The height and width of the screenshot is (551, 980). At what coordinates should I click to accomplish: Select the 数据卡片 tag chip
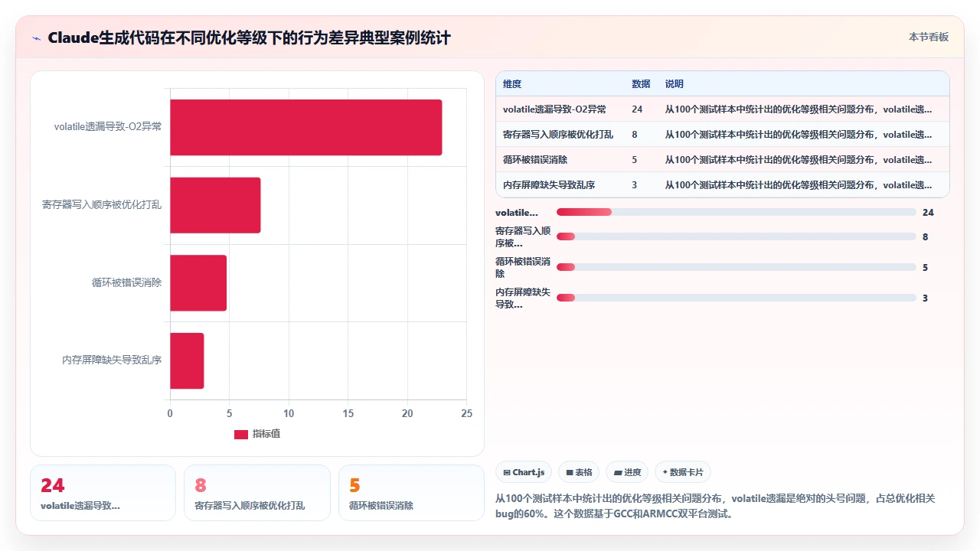(x=682, y=472)
